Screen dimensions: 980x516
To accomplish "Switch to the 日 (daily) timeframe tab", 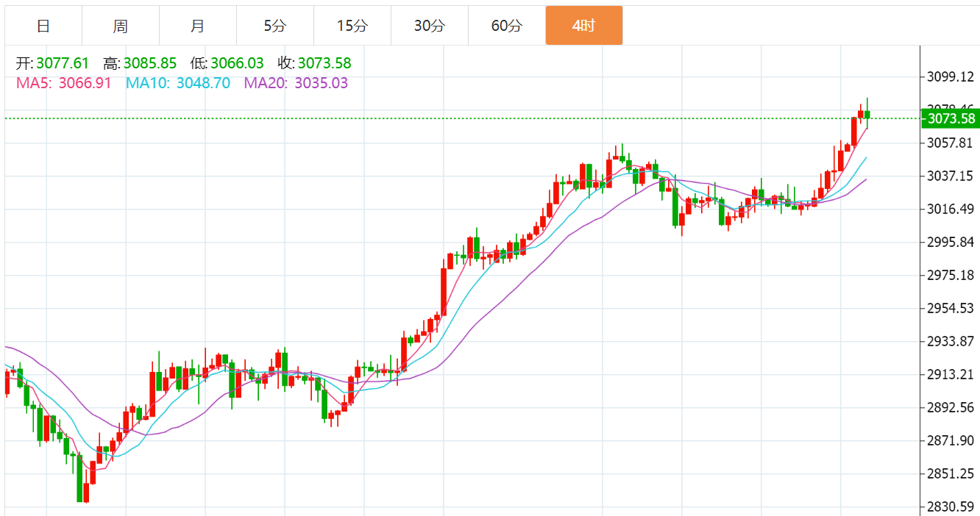I will [x=43, y=26].
